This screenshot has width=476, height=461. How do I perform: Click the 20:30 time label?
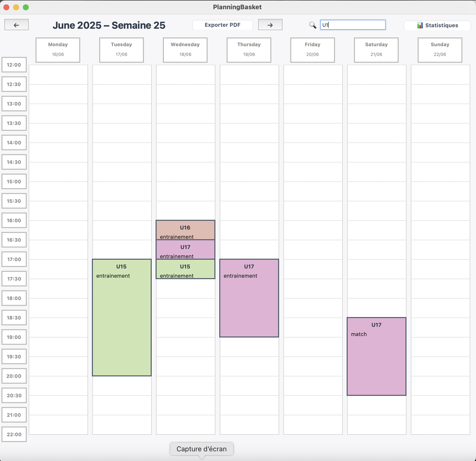14,395
